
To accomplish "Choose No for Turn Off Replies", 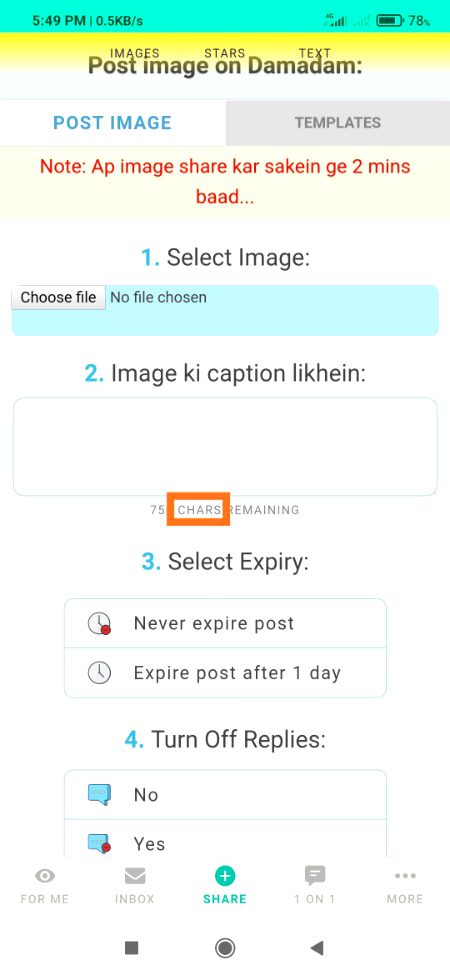I will 225,795.
